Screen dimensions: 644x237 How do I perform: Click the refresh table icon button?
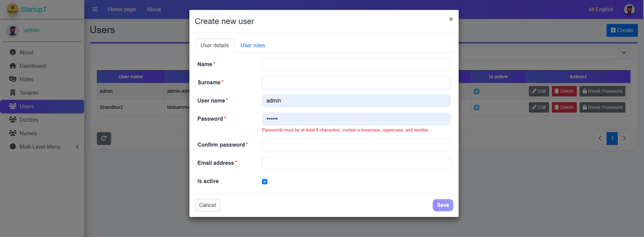click(x=104, y=139)
